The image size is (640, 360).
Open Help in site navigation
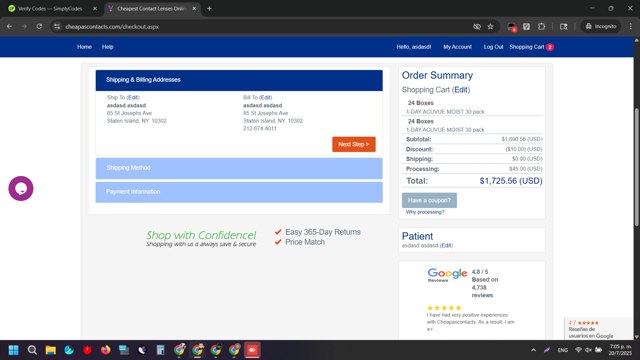click(108, 47)
